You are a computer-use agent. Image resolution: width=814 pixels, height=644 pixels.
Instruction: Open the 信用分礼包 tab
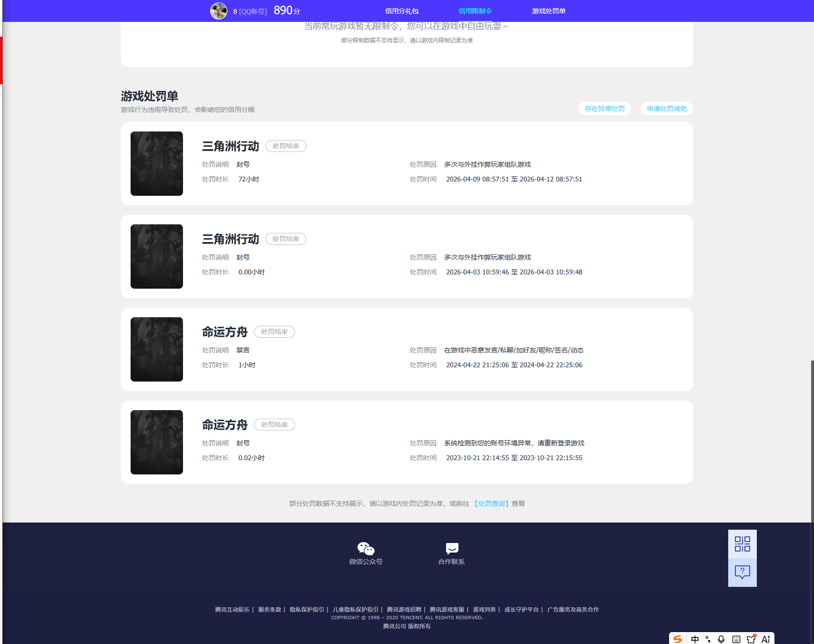click(x=402, y=11)
